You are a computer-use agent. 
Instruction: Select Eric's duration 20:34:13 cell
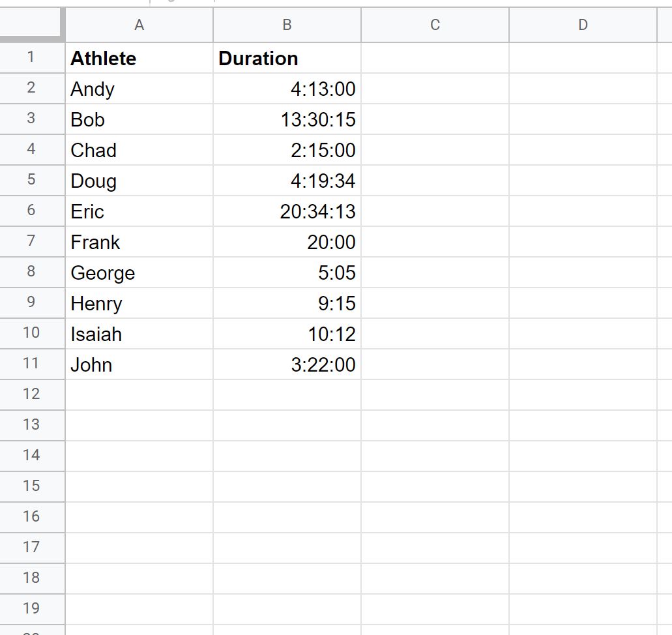point(287,211)
